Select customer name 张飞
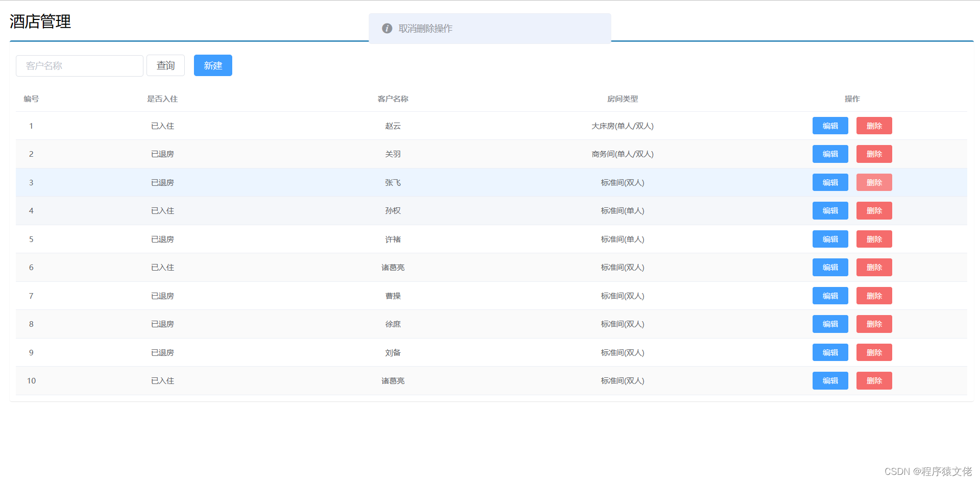 point(393,183)
